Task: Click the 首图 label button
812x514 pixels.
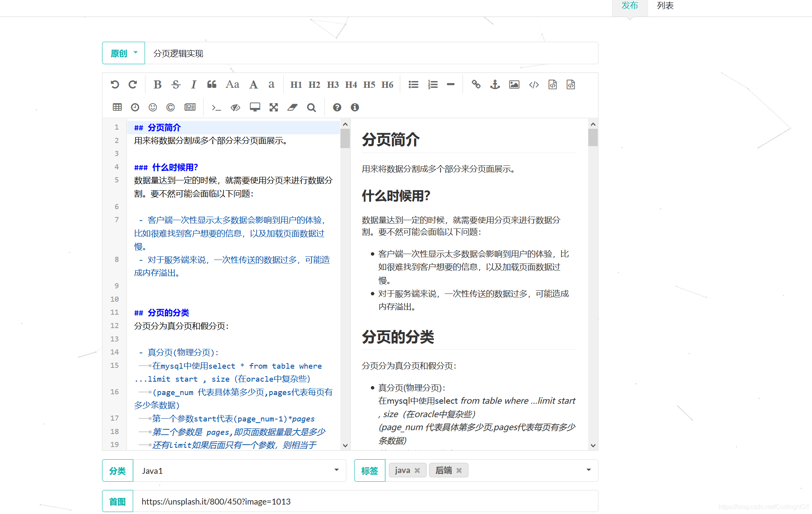Action: [x=118, y=501]
